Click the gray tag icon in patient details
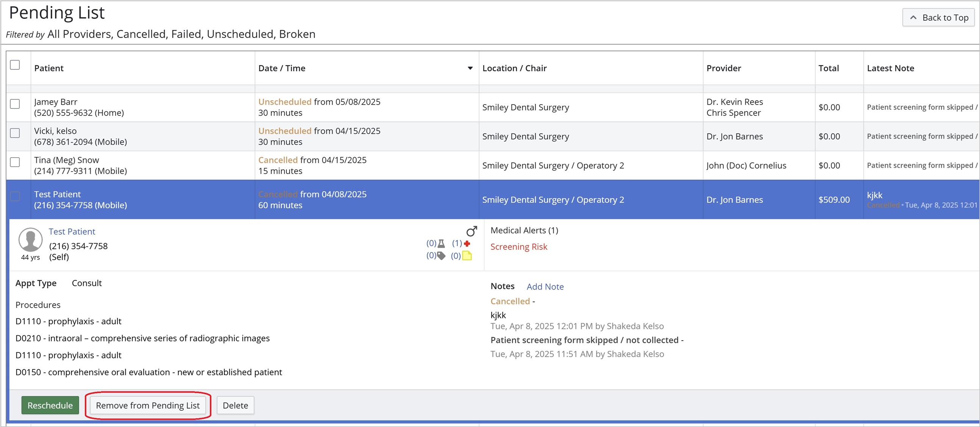The width and height of the screenshot is (980, 427). coord(441,256)
